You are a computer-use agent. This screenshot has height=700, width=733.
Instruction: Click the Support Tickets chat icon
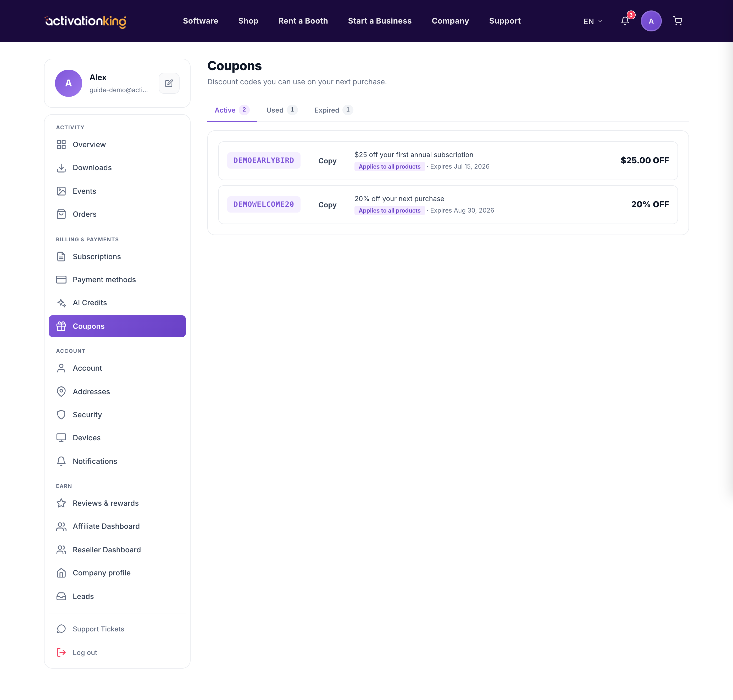(61, 629)
